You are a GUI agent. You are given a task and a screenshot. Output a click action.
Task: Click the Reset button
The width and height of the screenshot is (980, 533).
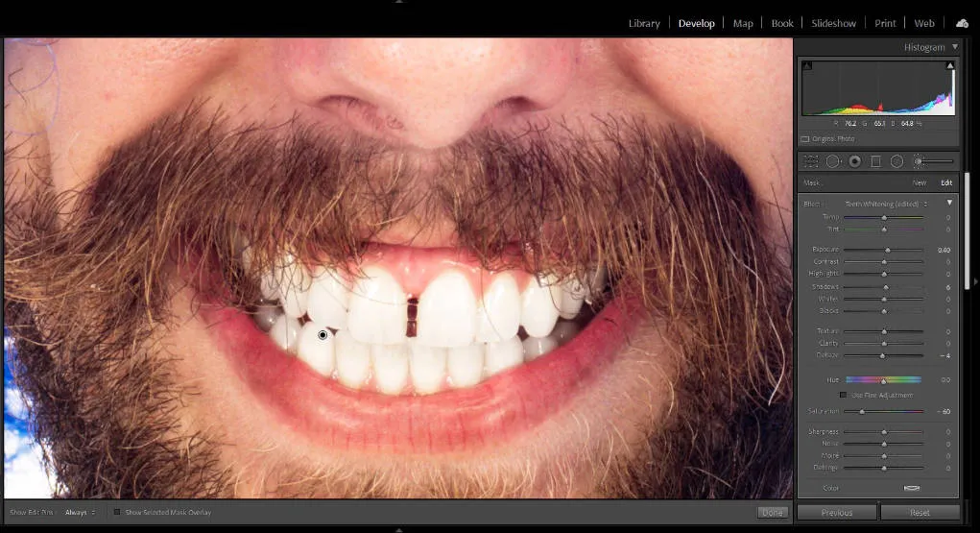click(920, 512)
